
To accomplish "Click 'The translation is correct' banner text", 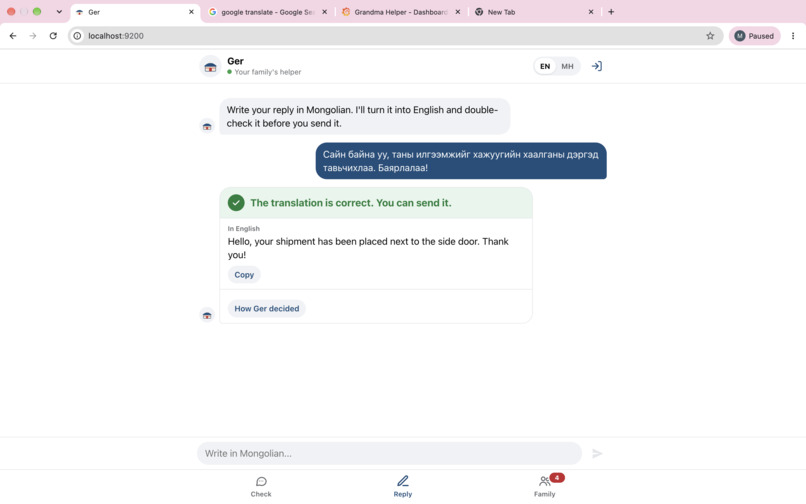I will (351, 203).
